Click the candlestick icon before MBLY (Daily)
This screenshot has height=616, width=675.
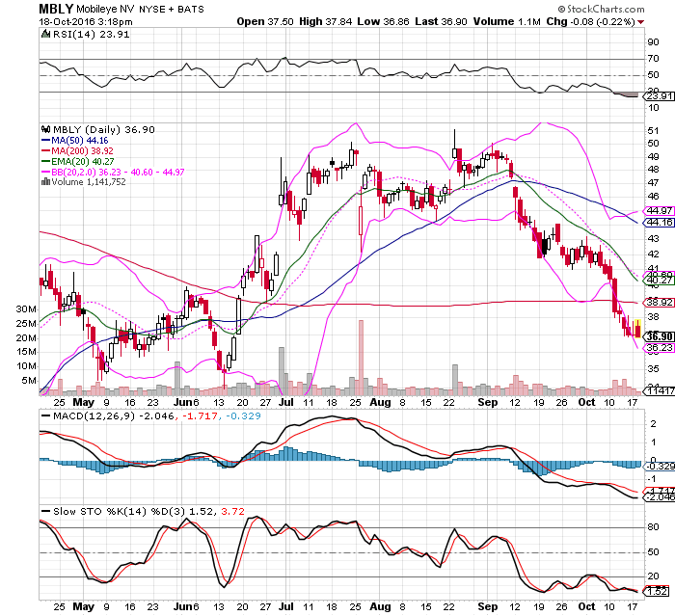pyautogui.click(x=45, y=129)
